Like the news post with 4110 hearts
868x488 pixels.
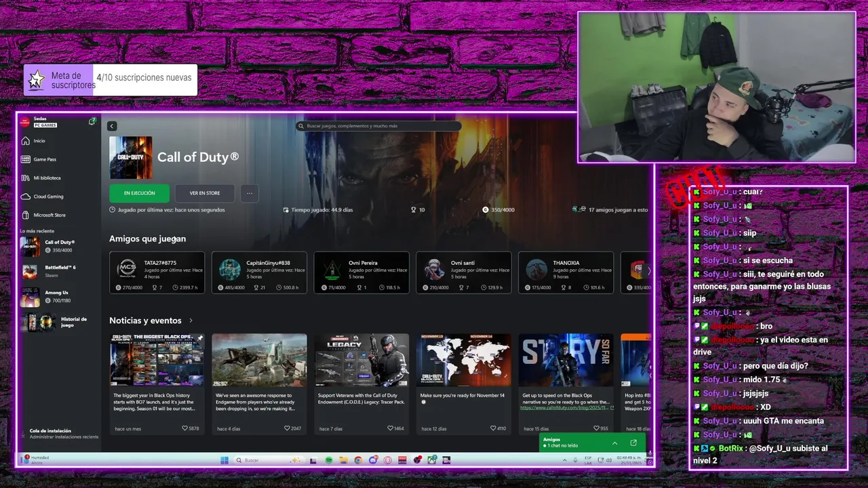click(x=498, y=428)
